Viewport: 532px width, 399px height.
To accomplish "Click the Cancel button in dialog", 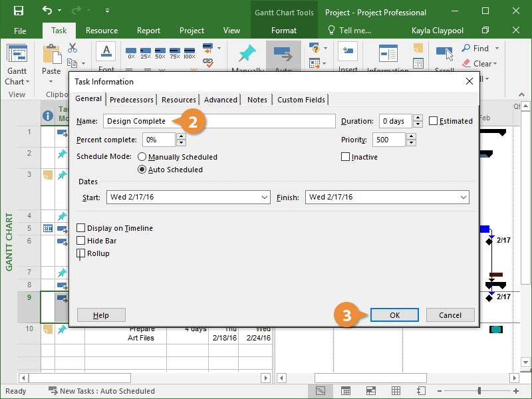I will [x=450, y=315].
